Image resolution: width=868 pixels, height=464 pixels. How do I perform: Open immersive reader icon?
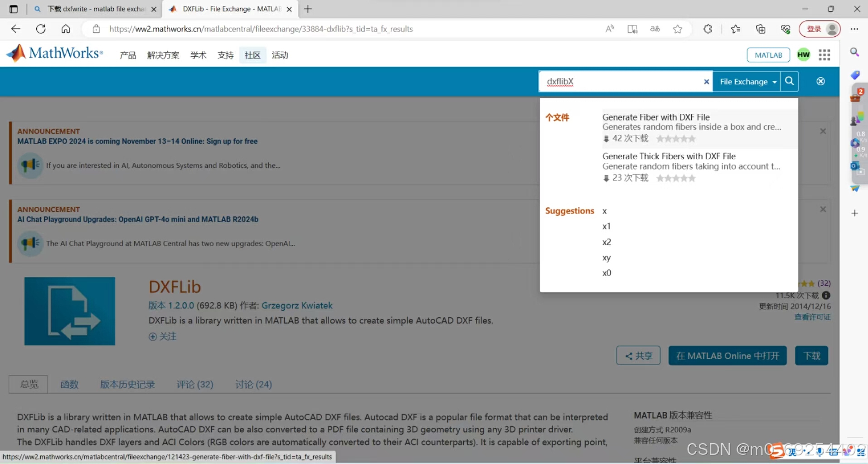[632, 29]
